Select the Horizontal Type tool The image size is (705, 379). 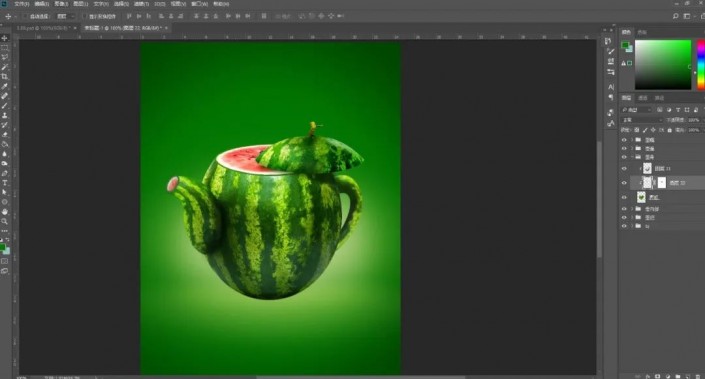[4, 183]
